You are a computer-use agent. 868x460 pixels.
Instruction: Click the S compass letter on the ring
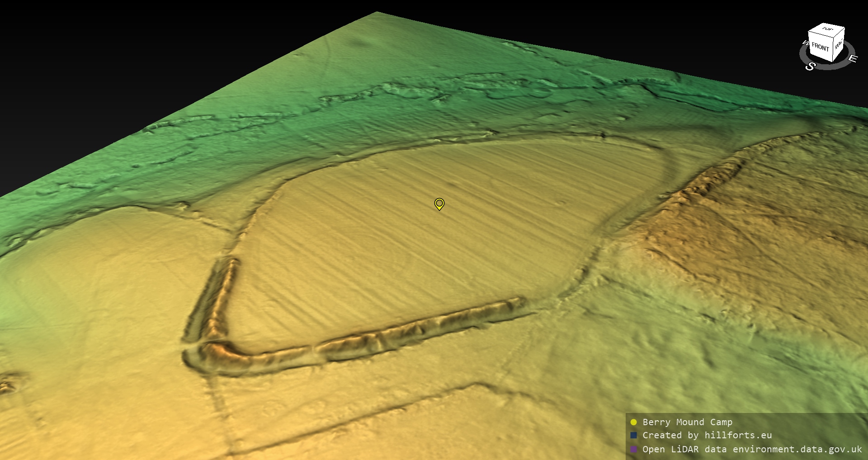click(x=810, y=66)
